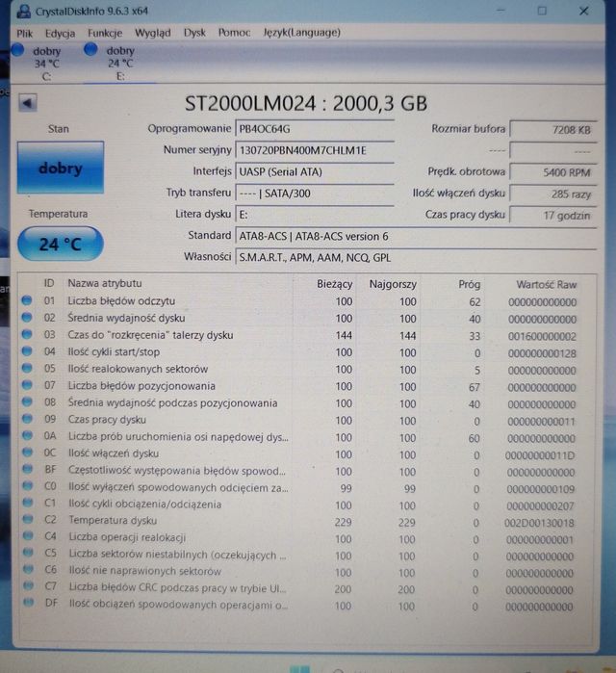This screenshot has height=673, width=616.
Task: Click the Rozmiar bufora value 7208 KB
Action: (x=552, y=129)
